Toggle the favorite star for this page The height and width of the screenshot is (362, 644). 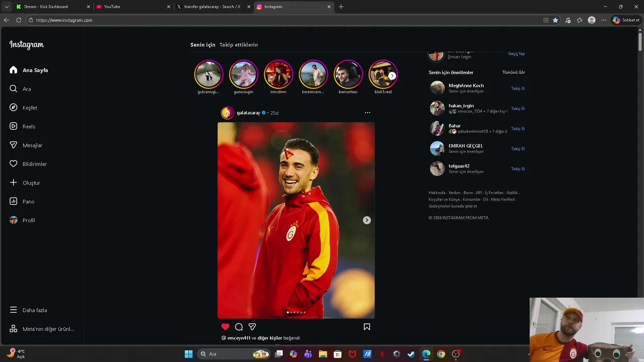[x=555, y=20]
